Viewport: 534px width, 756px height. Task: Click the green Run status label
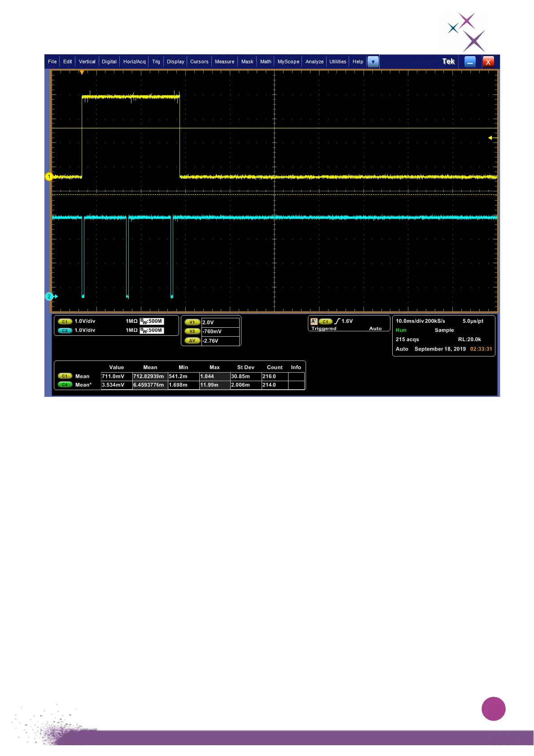tap(401, 330)
